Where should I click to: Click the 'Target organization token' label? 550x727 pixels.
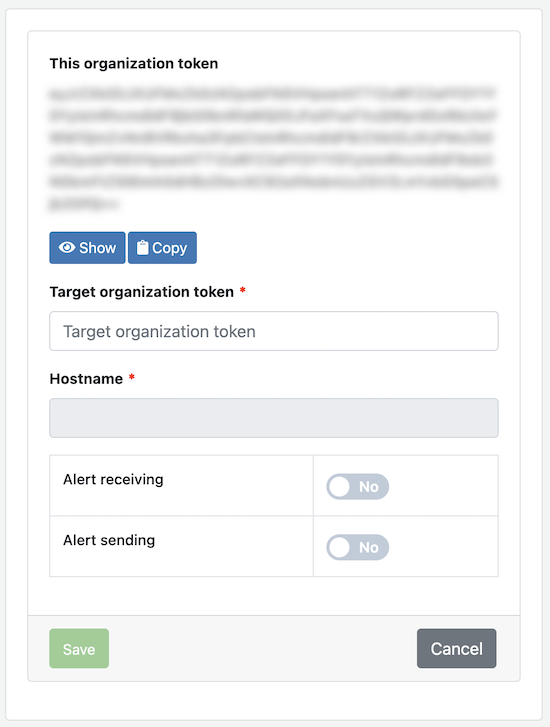tap(141, 292)
